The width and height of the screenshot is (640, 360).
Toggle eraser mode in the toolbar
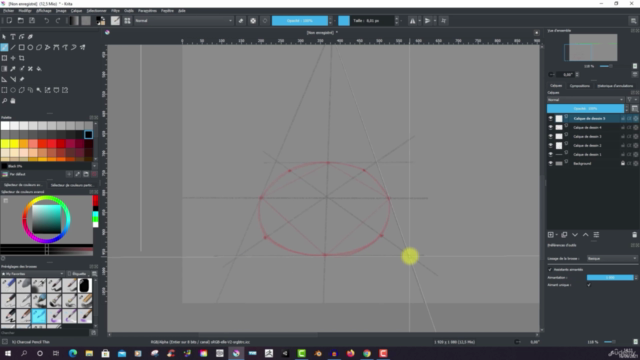[x=241, y=20]
